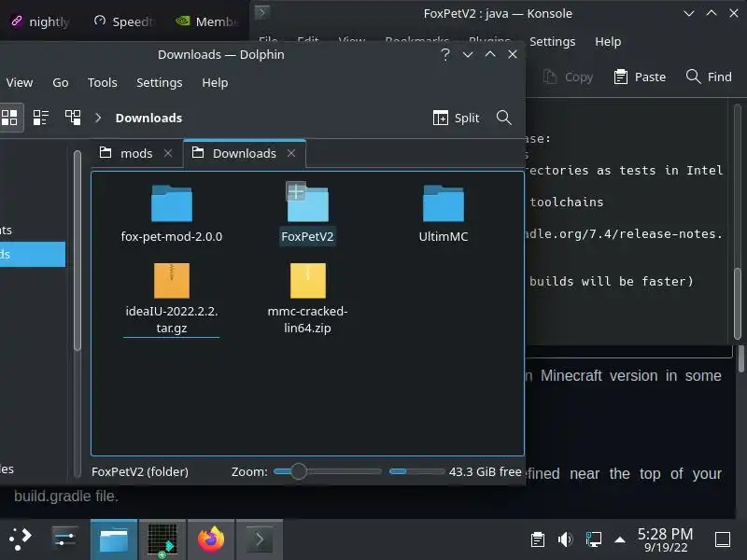Open Dolphin's Help menu
The image size is (747, 560).
tap(215, 82)
